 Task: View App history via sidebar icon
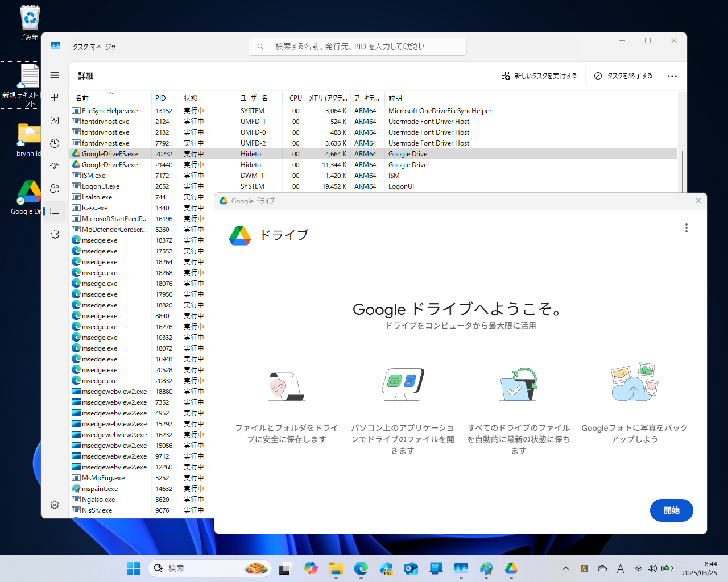click(55, 143)
